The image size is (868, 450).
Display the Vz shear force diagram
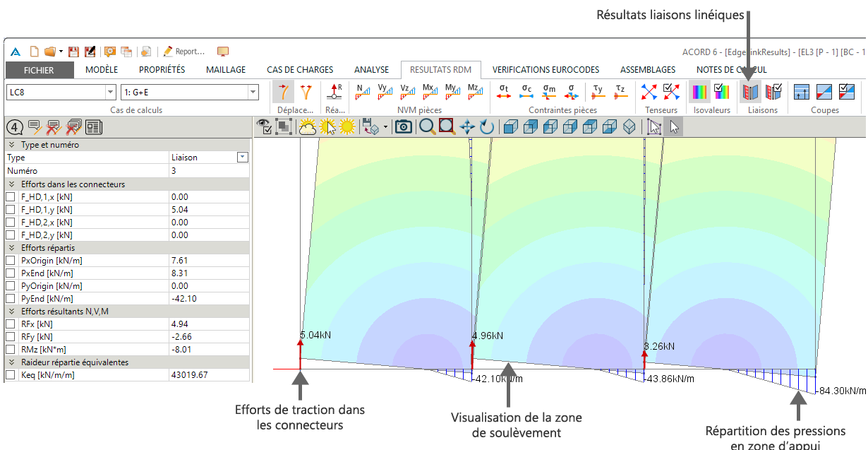(408, 91)
